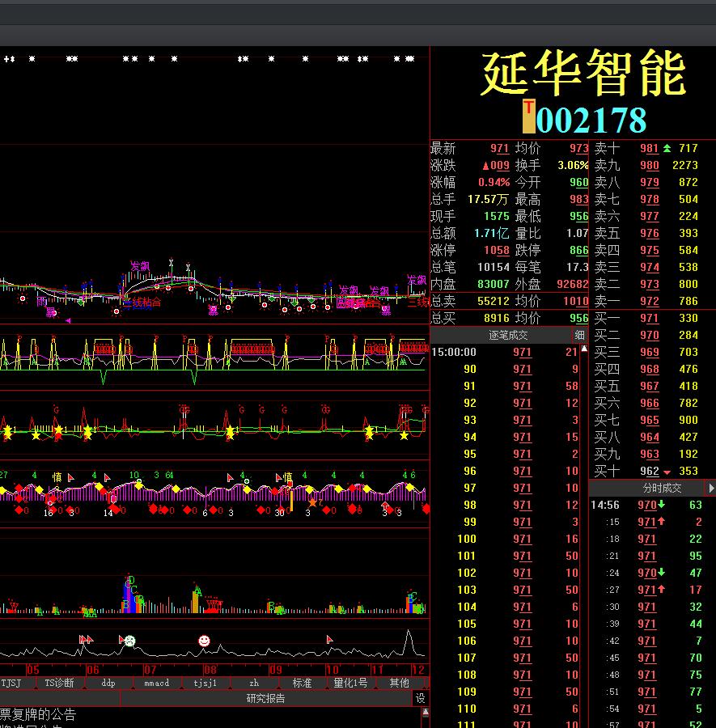Switch to the TS诊断 indicator tab
This screenshot has height=728, width=716.
pyautogui.click(x=59, y=683)
